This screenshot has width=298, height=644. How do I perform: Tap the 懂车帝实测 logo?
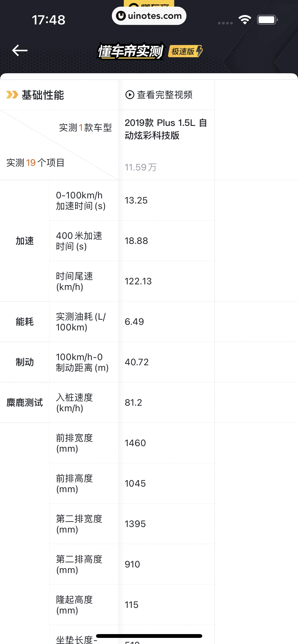(x=131, y=51)
